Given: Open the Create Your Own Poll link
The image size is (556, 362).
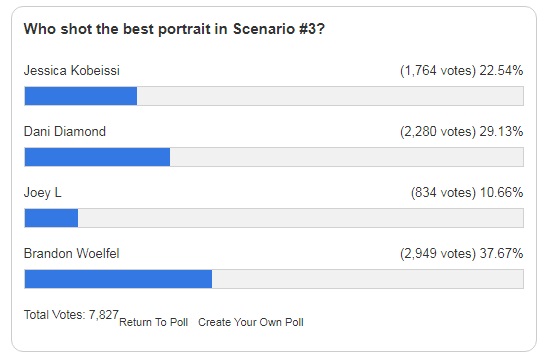Looking at the screenshot, I should (251, 322).
